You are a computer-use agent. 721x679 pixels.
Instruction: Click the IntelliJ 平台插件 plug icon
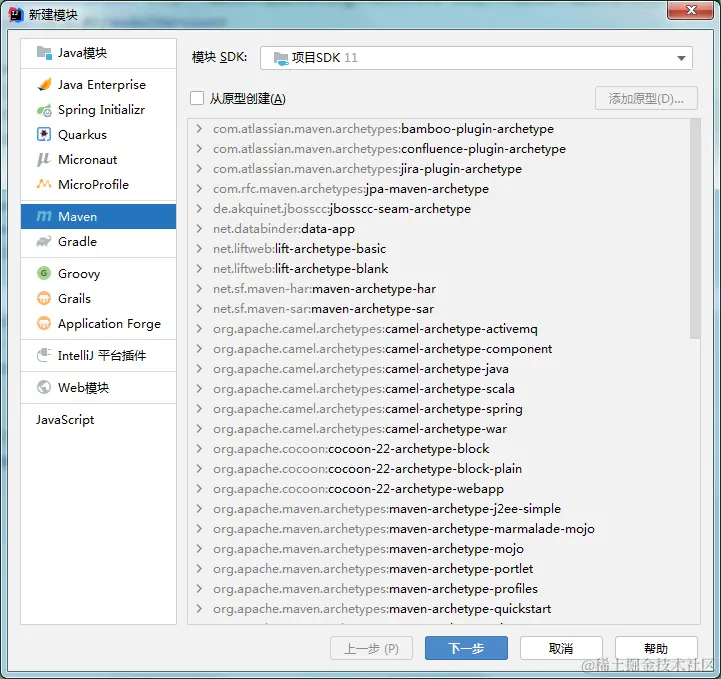point(44,355)
